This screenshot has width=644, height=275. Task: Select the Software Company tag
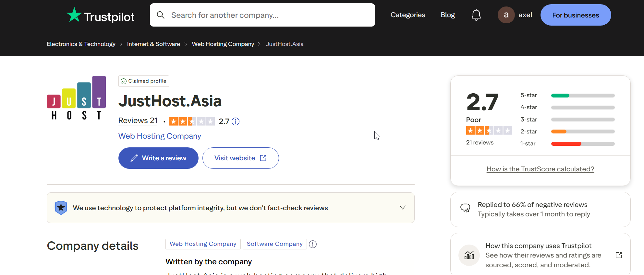point(275,244)
